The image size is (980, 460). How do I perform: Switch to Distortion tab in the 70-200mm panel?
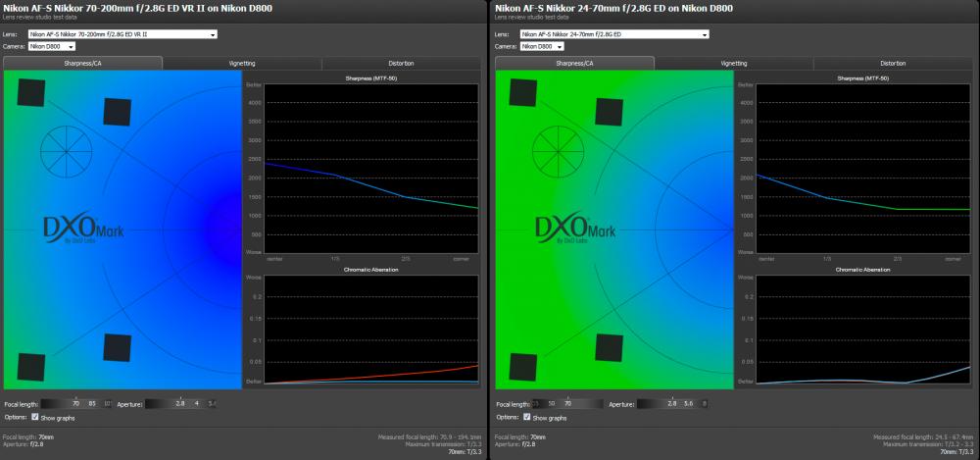tap(401, 63)
